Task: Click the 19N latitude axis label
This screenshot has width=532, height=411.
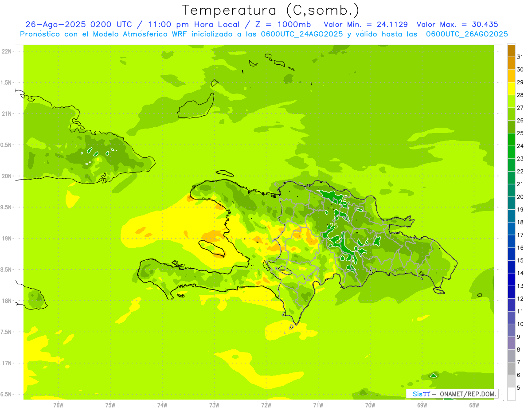Action: pyautogui.click(x=8, y=239)
